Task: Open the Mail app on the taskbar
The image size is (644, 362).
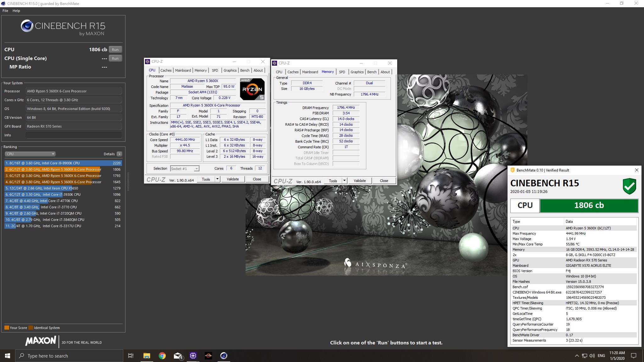Action: [178, 356]
